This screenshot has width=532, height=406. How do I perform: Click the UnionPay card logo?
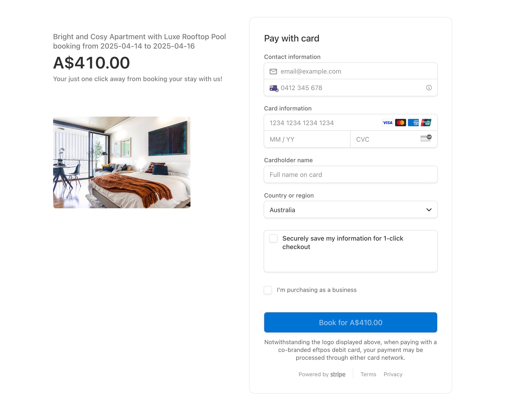click(426, 123)
